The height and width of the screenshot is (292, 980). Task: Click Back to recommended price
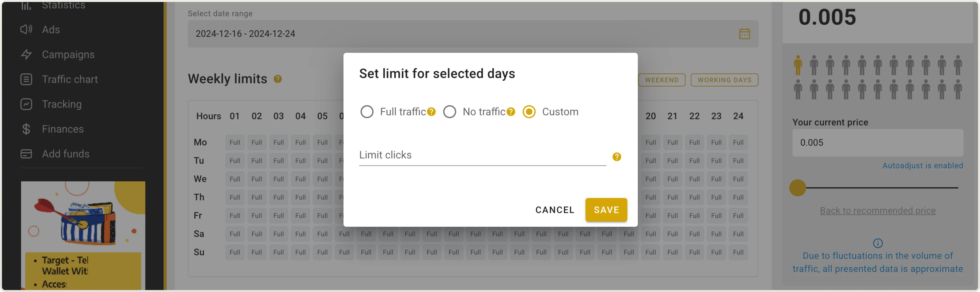tap(878, 210)
